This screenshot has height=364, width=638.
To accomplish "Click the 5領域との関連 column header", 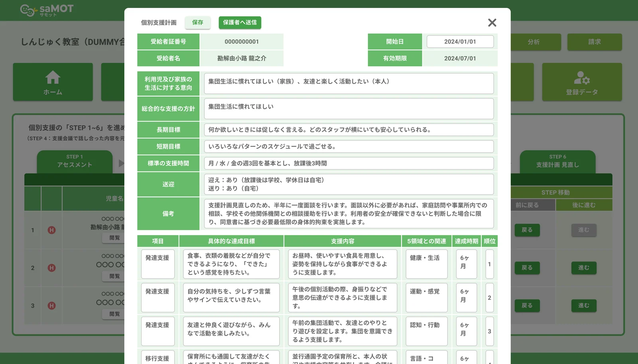I will (x=427, y=241).
